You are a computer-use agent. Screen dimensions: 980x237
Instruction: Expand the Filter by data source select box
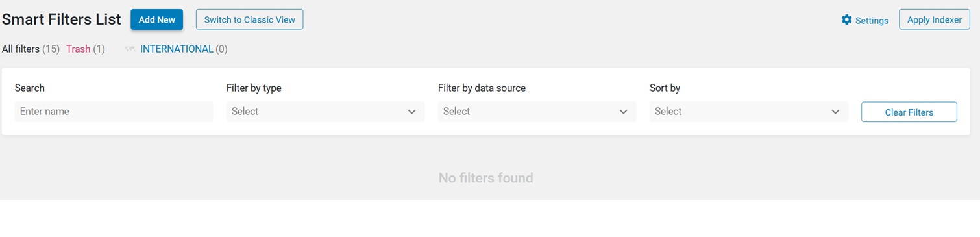click(537, 112)
